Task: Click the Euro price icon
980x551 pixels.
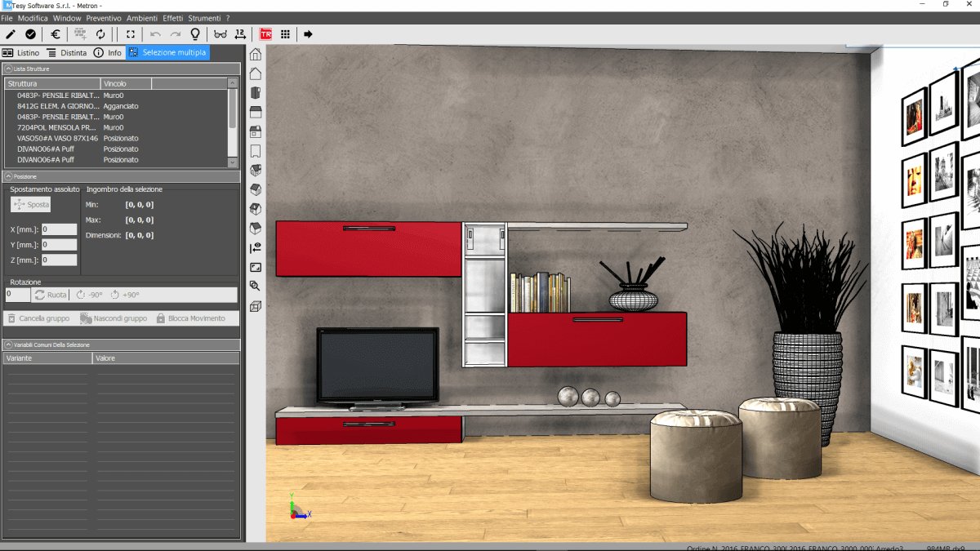Action: pos(56,34)
